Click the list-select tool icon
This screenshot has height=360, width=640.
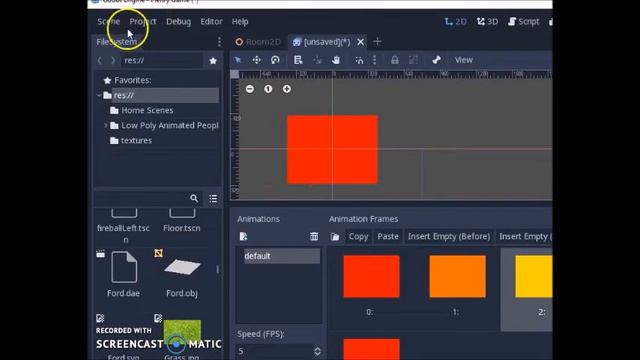(298, 60)
